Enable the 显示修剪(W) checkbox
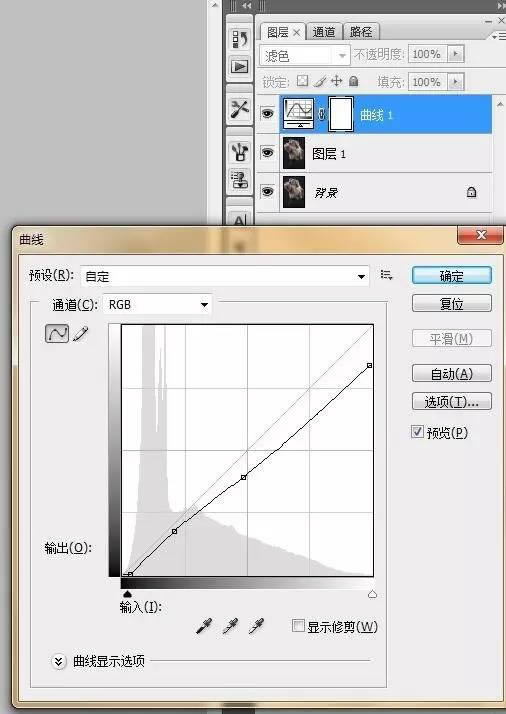506x714 pixels. pos(298,625)
